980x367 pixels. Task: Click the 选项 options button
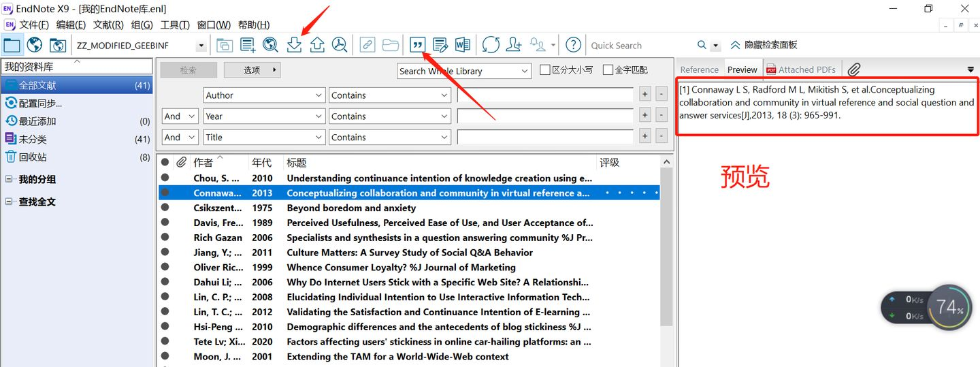(252, 70)
